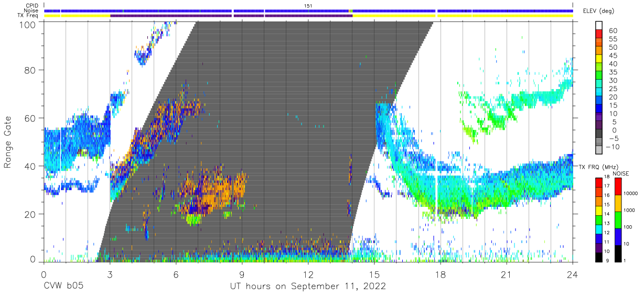Click the x-axis tick label '18'
Screen dimensions: 644x297
coord(441,274)
